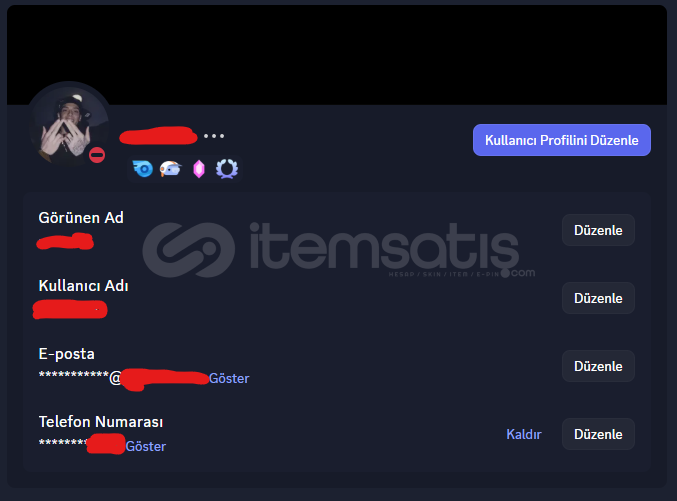
Task: Click the laurel wreath quest badge
Action: [x=227, y=168]
